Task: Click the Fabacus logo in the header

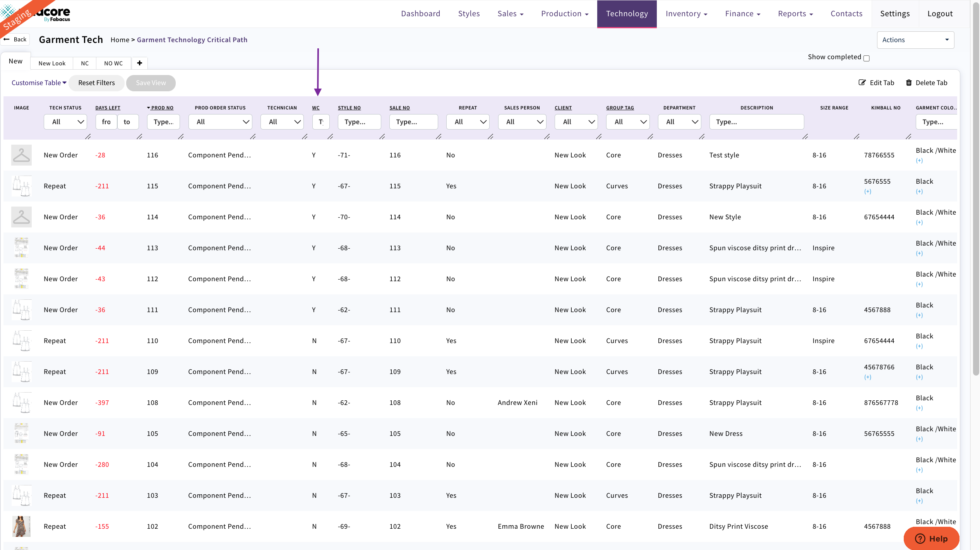Action: point(54,13)
